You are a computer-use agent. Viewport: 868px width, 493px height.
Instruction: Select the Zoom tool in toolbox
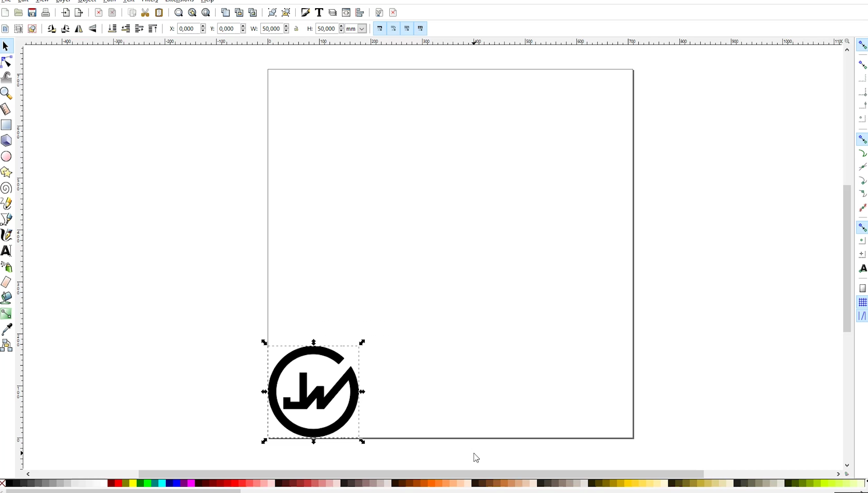tap(6, 94)
